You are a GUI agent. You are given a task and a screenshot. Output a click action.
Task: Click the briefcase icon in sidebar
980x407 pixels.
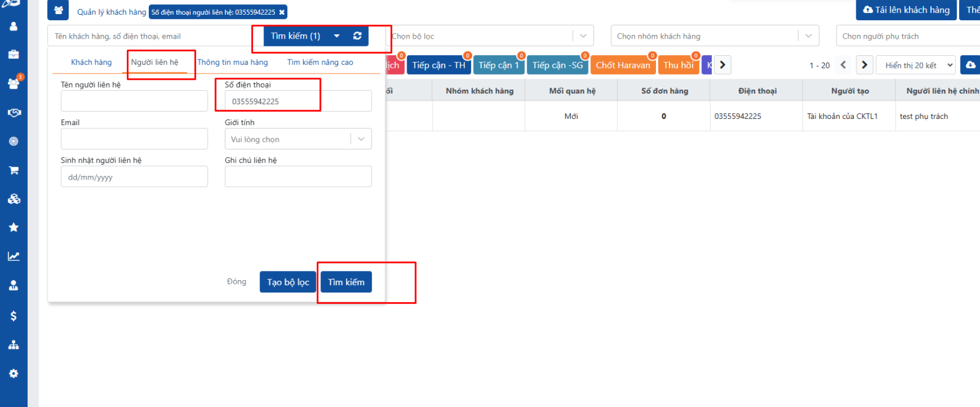[x=13, y=55]
